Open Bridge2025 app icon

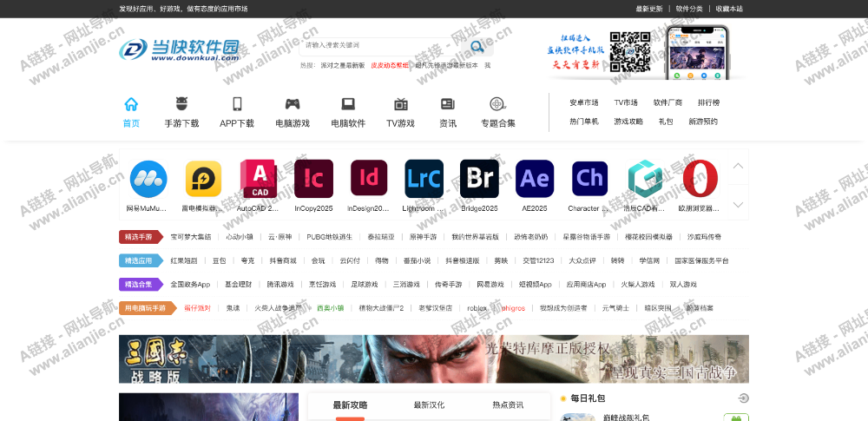[479, 179]
